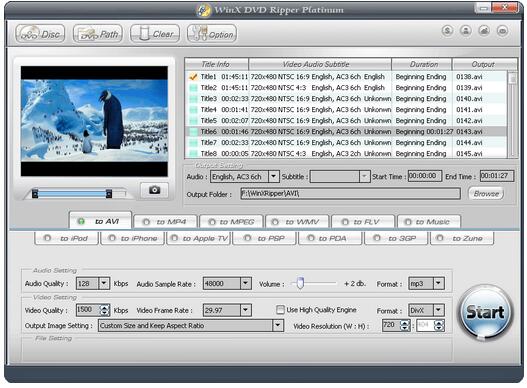
Task: Switch to the to MPEG tab
Action: point(231,222)
